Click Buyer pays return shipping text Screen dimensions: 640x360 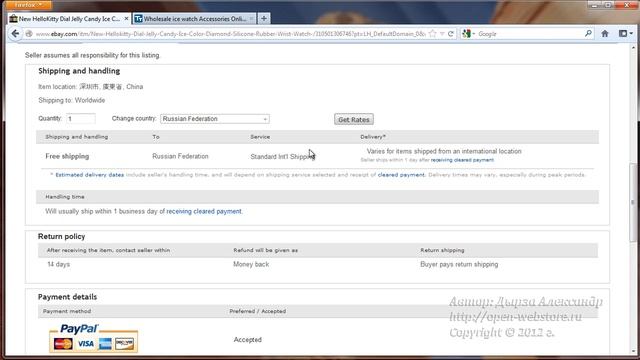point(459,264)
